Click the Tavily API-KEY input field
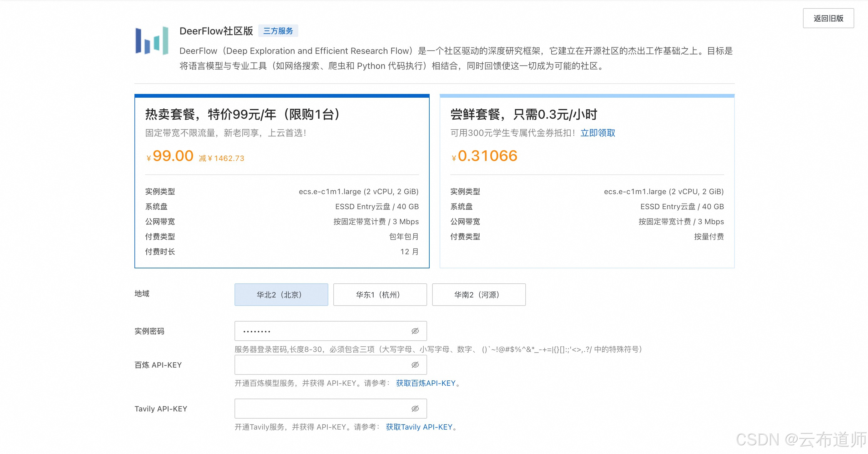868x454 pixels. [320, 409]
